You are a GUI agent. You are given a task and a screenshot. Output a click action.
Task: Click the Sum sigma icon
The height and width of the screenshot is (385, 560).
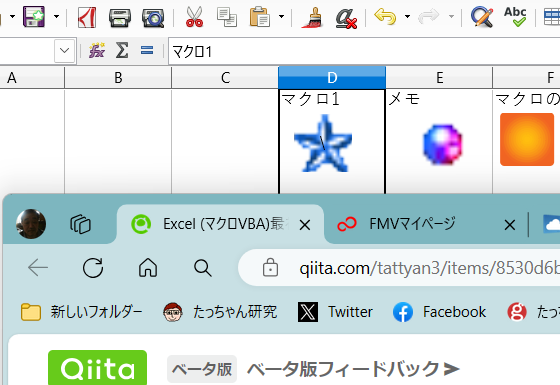point(122,50)
